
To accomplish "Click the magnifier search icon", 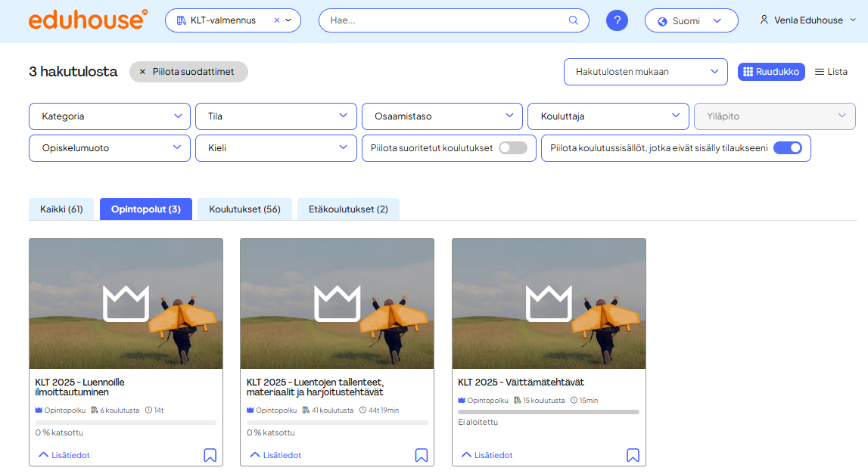I will click(574, 20).
